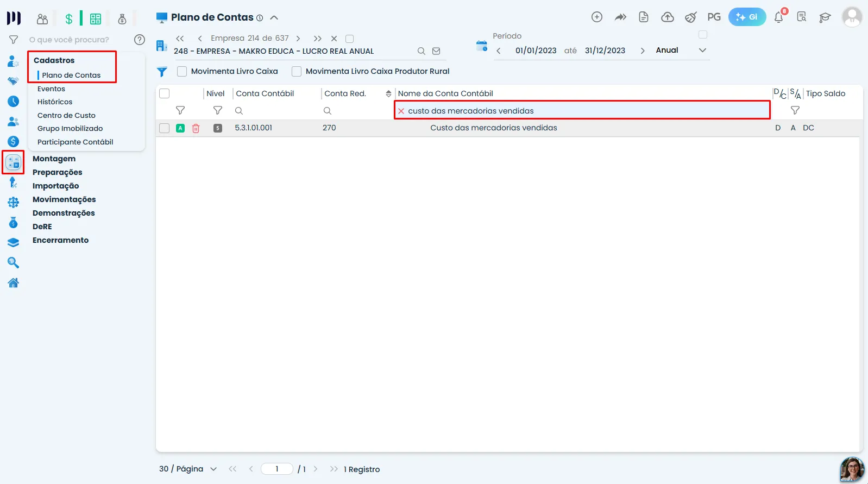Screen dimensions: 868x484
Task: Click the share arrow icon in top toolbar
Action: pyautogui.click(x=620, y=17)
